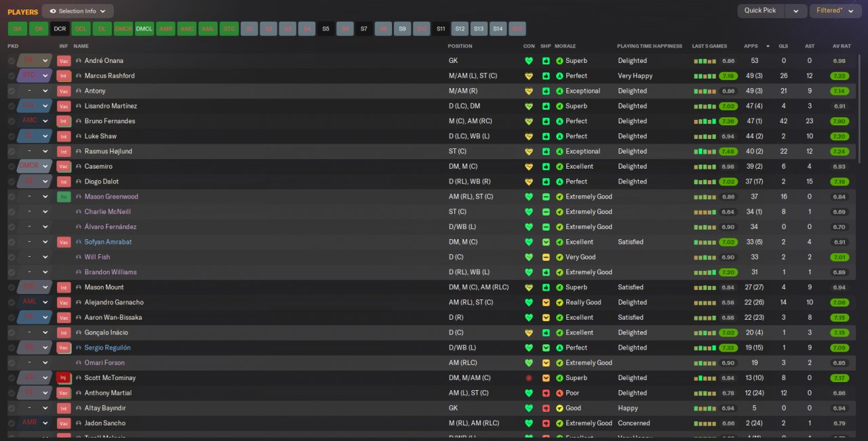Open the position dropdown for Álvaro Fernández
Viewport: 868px width, 441px height.
click(35, 227)
